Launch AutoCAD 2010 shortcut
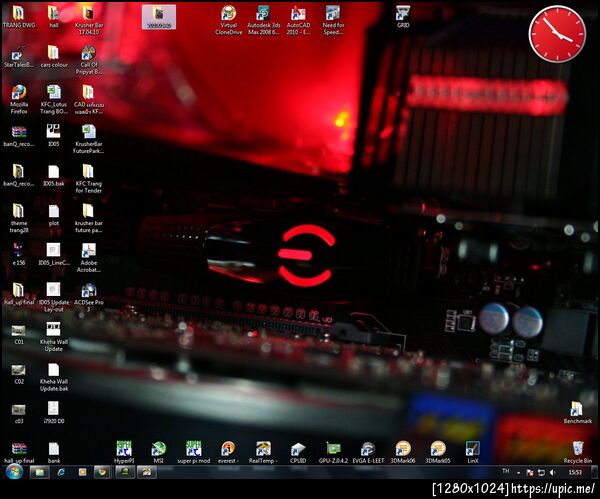The height and width of the screenshot is (499, 600). [298, 21]
